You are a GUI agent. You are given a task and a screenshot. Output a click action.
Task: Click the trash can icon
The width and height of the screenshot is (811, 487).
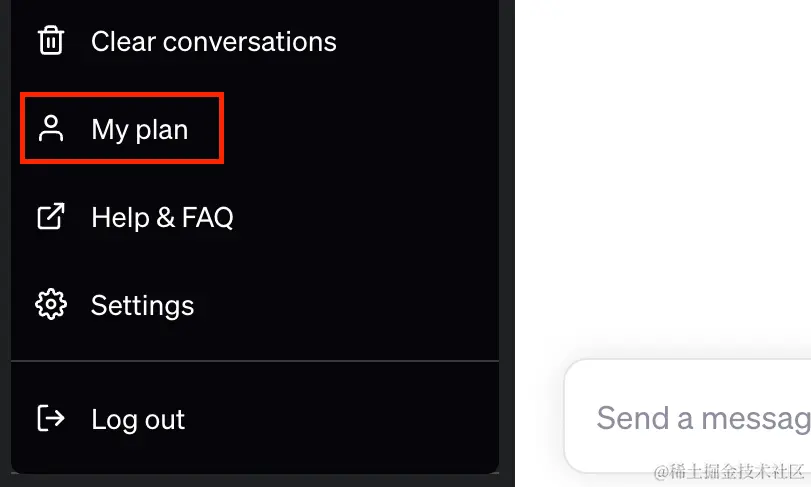(51, 40)
